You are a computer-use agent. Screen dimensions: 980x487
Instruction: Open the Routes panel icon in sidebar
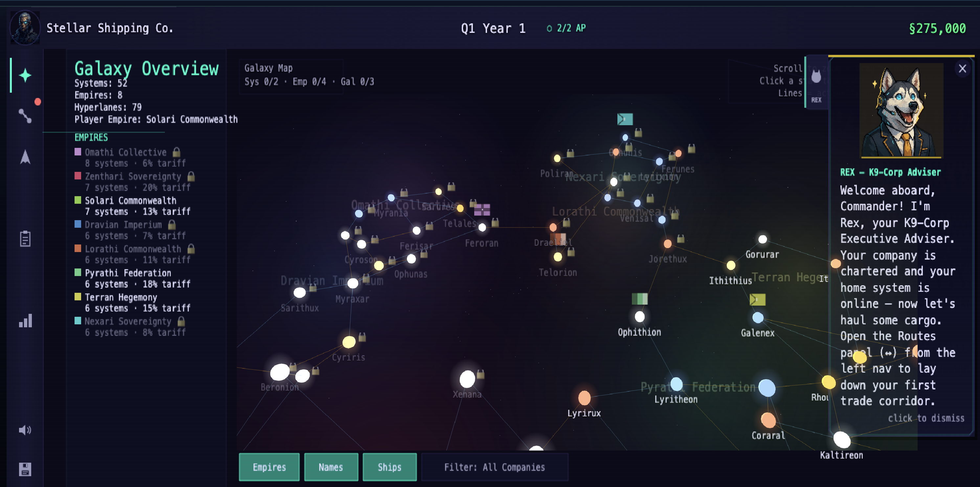pos(25,116)
